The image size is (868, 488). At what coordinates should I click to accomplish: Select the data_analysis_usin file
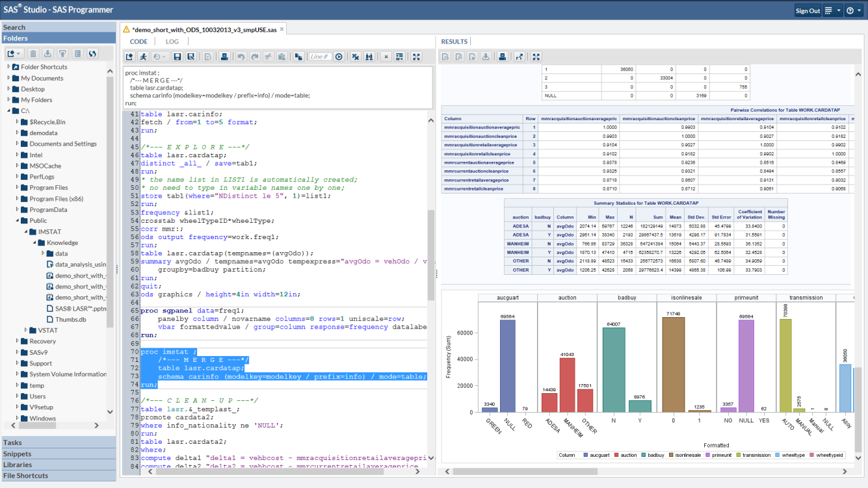[x=76, y=264]
